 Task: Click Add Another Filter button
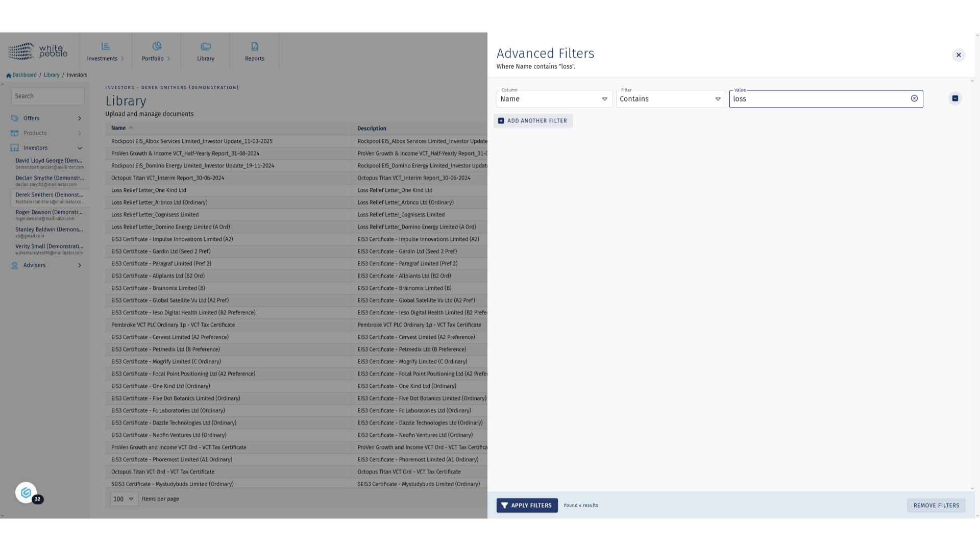coord(533,121)
